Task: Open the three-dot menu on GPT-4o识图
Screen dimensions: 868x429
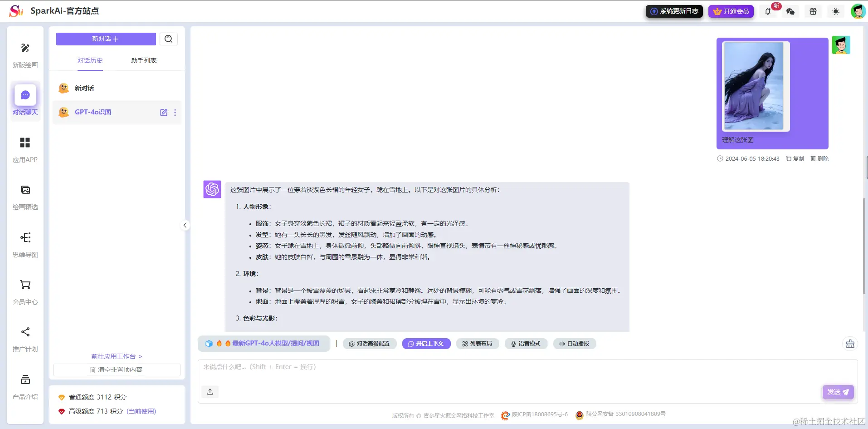Action: (x=175, y=112)
